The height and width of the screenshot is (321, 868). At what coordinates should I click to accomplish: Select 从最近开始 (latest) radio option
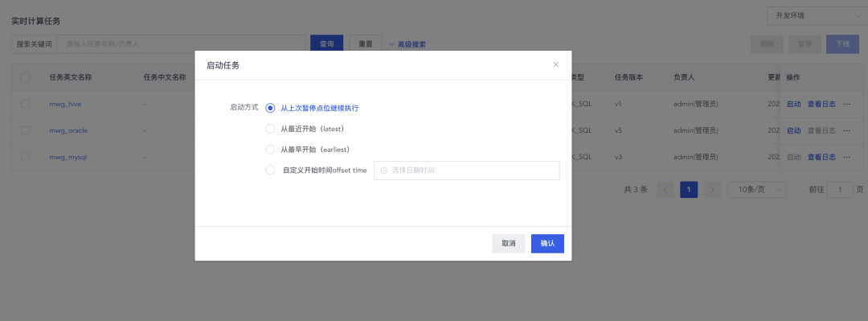click(x=270, y=129)
